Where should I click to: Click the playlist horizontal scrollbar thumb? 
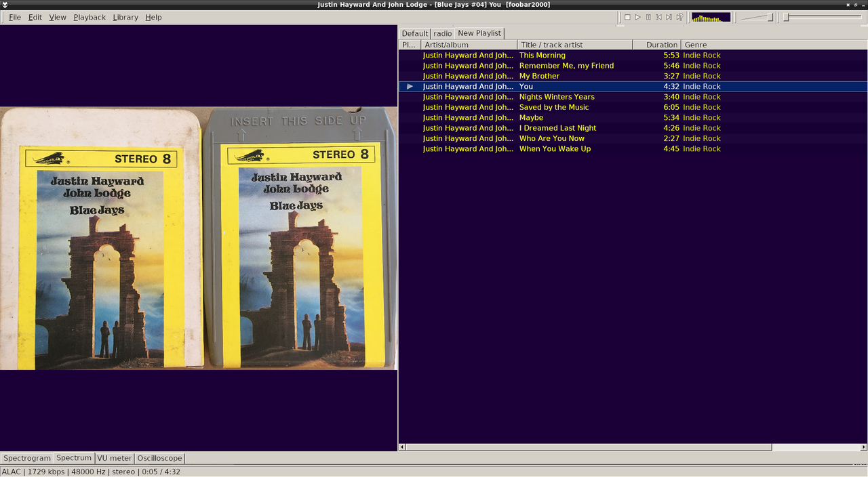pyautogui.click(x=589, y=447)
